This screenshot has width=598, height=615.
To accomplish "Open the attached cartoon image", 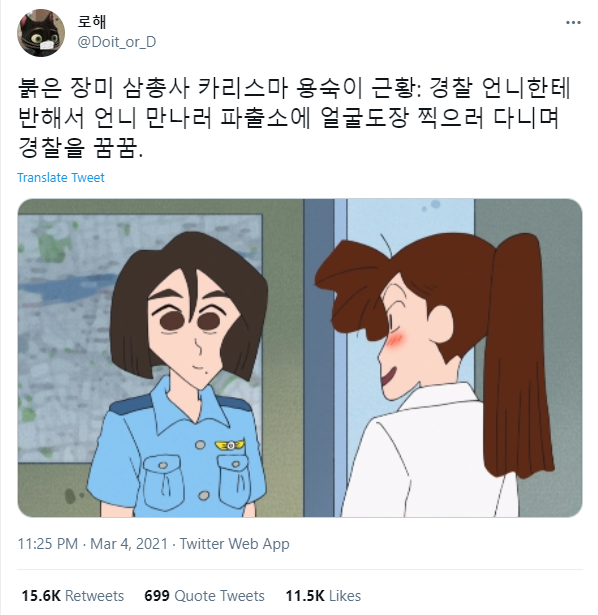I will click(300, 358).
